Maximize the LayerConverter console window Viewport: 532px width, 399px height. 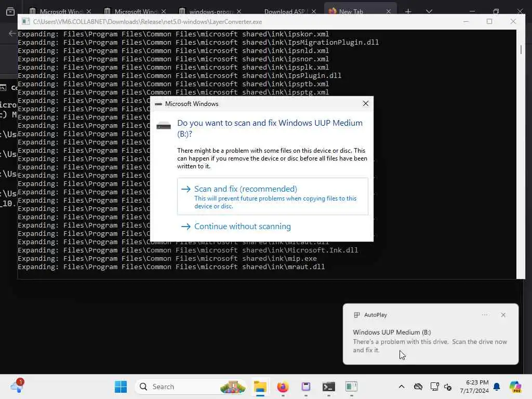[489, 21]
